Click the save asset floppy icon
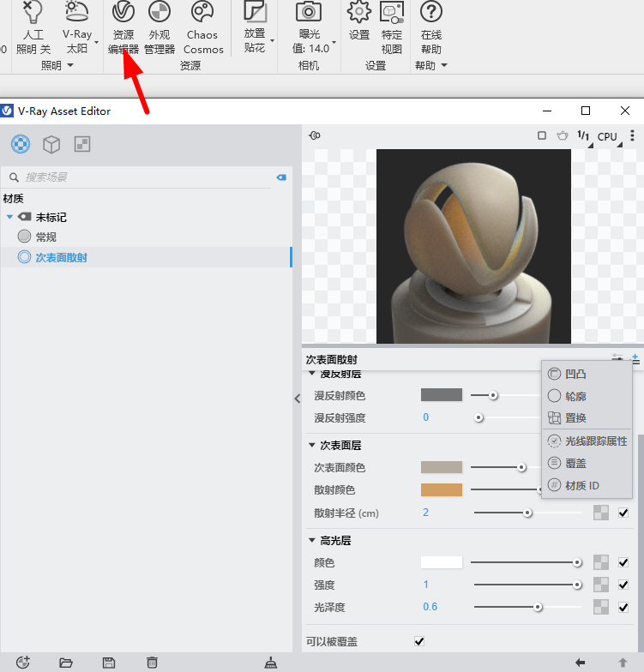This screenshot has height=672, width=644. 109,663
